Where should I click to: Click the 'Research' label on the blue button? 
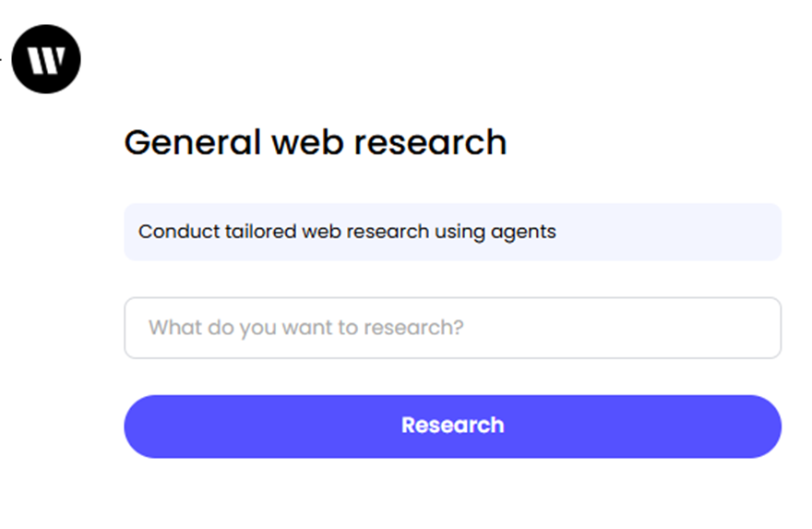[x=453, y=426]
